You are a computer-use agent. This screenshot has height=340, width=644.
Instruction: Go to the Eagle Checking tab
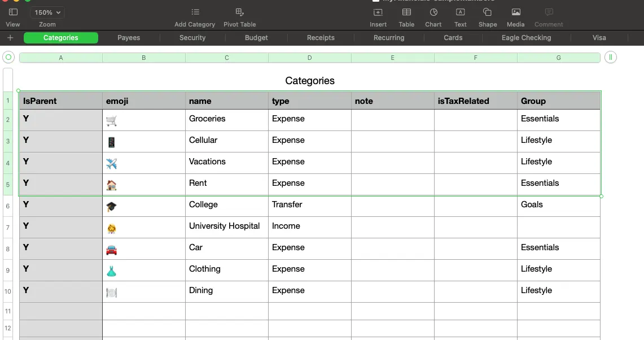tap(526, 38)
